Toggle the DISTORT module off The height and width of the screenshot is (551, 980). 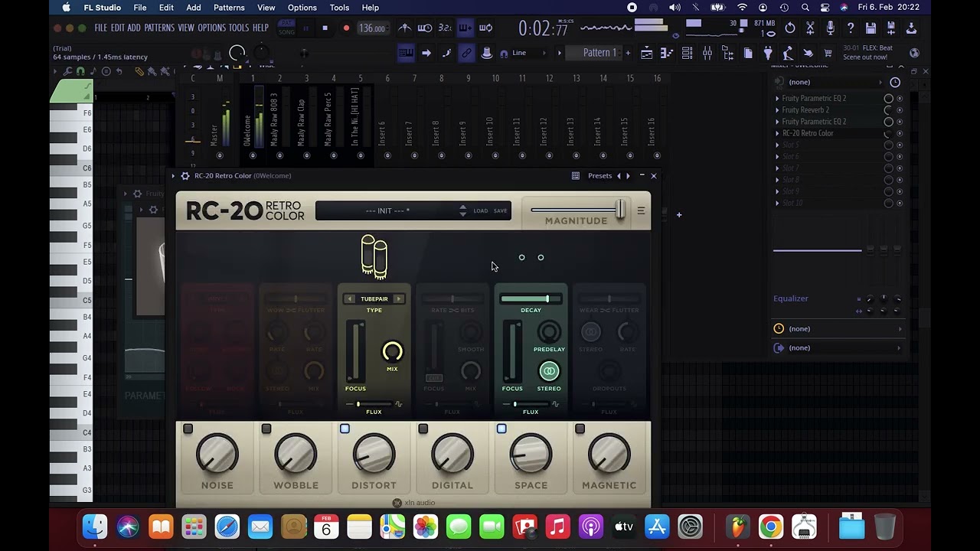[x=345, y=429]
